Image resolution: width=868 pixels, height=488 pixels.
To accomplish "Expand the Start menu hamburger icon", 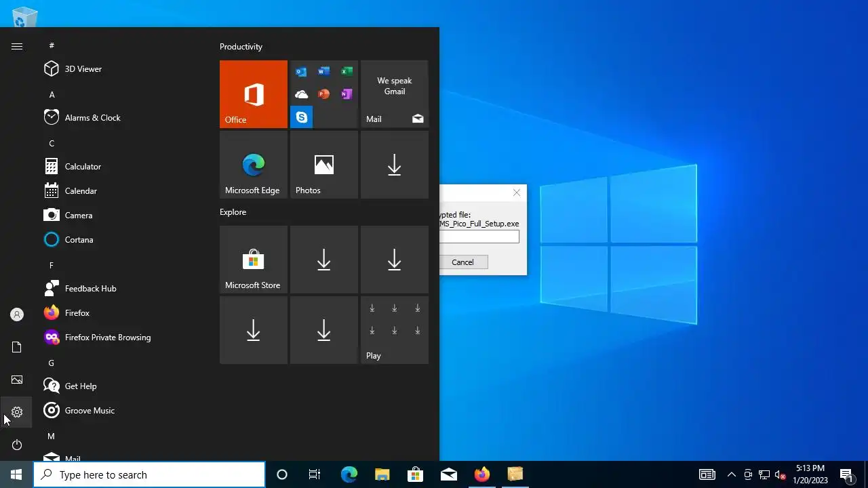I will 17,46.
